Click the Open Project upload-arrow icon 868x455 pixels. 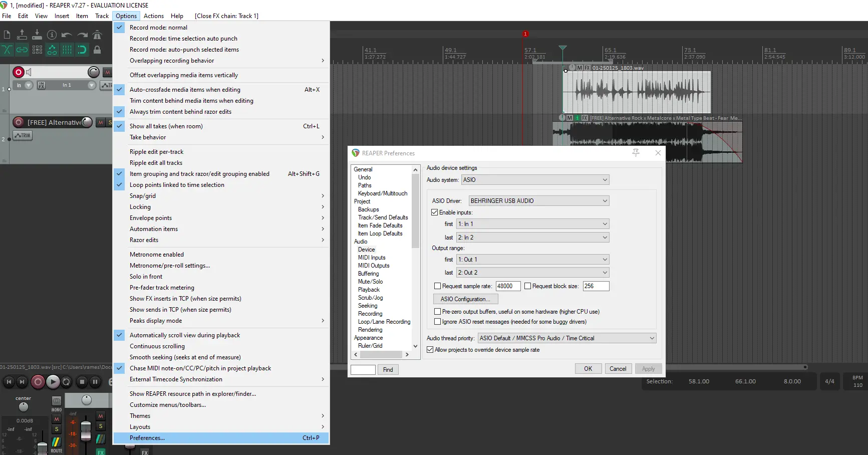tap(22, 35)
